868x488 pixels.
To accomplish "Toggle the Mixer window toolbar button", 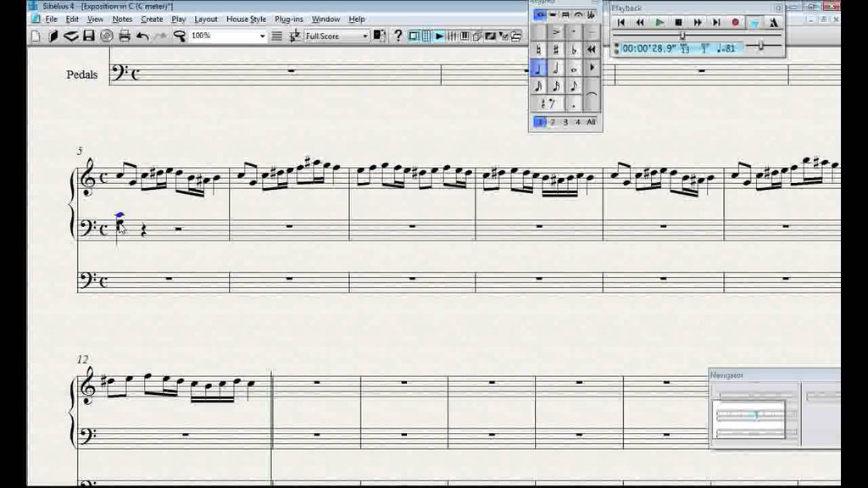I will (x=452, y=36).
